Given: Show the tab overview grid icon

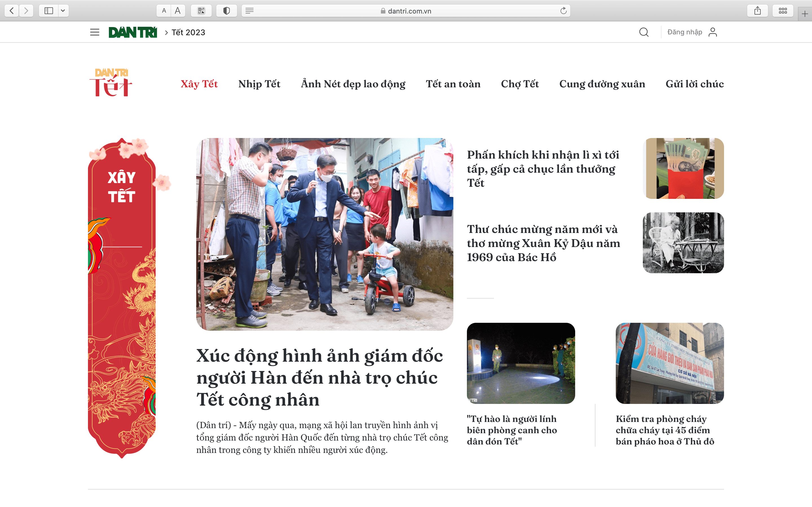Looking at the screenshot, I should [x=782, y=11].
